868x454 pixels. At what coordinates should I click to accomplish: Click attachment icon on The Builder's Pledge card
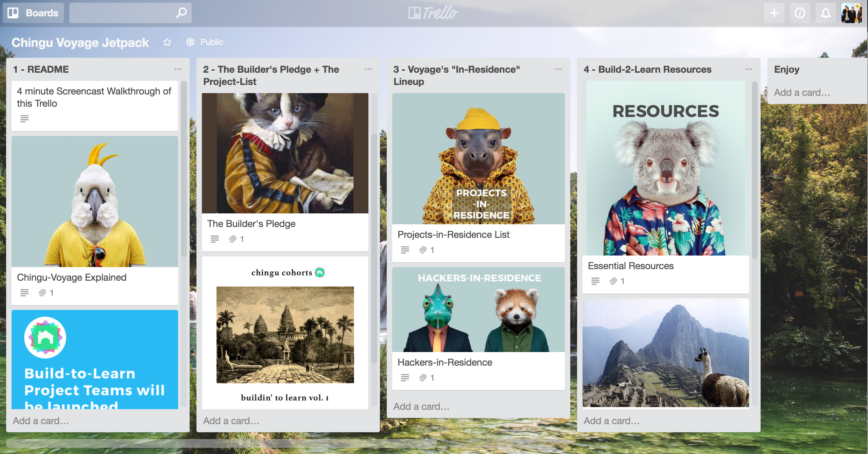click(x=232, y=239)
